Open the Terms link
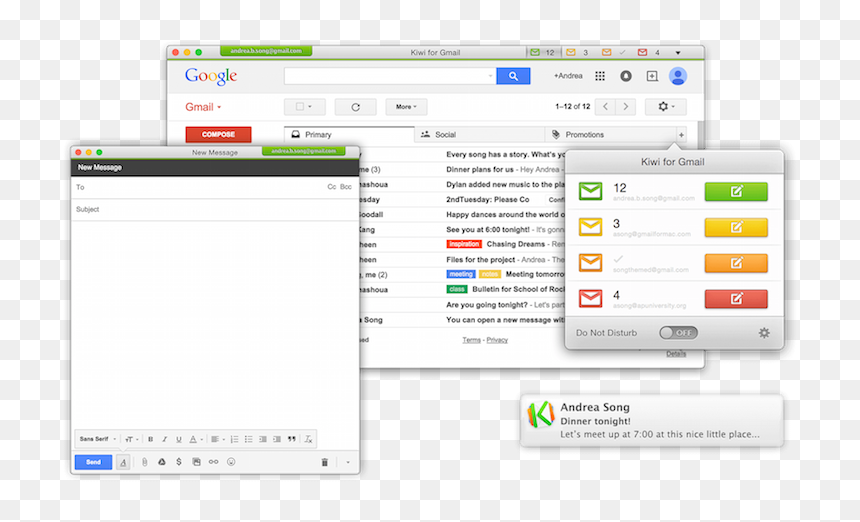This screenshot has height=522, width=860. point(471,340)
